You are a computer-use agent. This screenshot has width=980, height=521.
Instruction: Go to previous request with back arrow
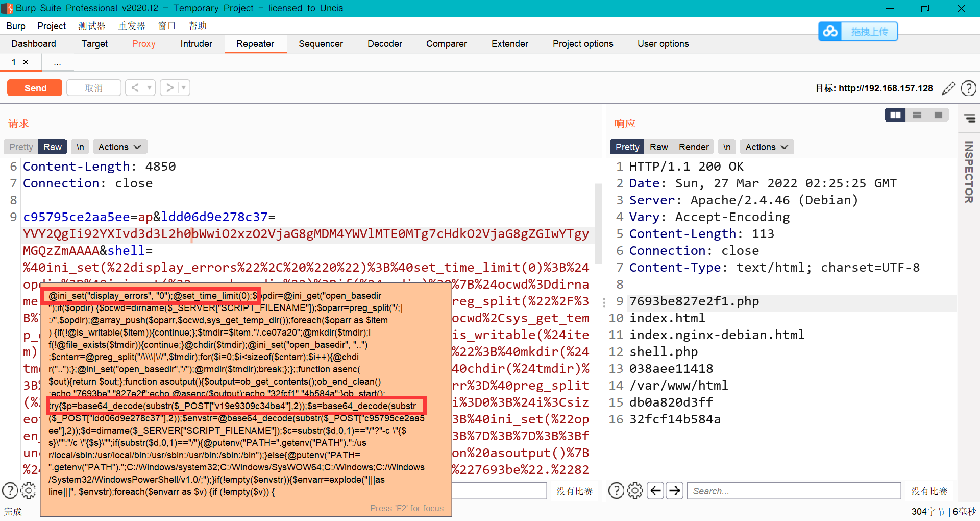click(x=135, y=88)
